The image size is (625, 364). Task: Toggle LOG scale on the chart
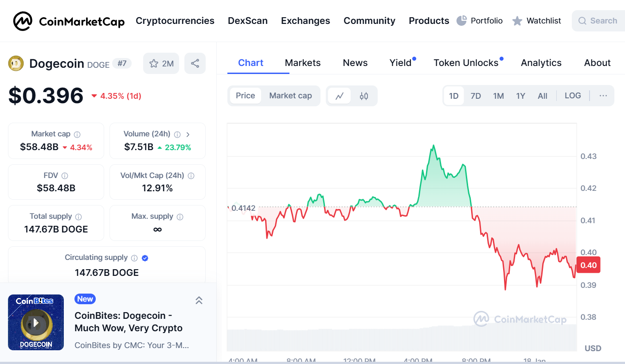point(573,96)
